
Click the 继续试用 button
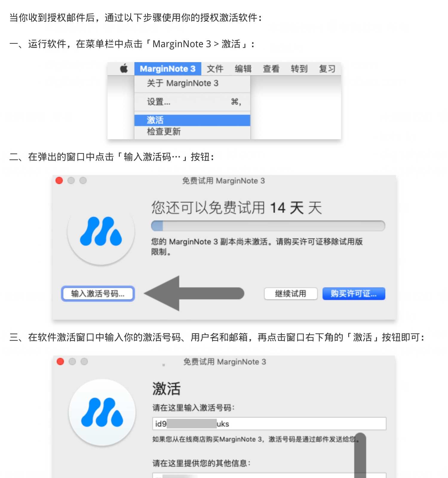tap(291, 294)
